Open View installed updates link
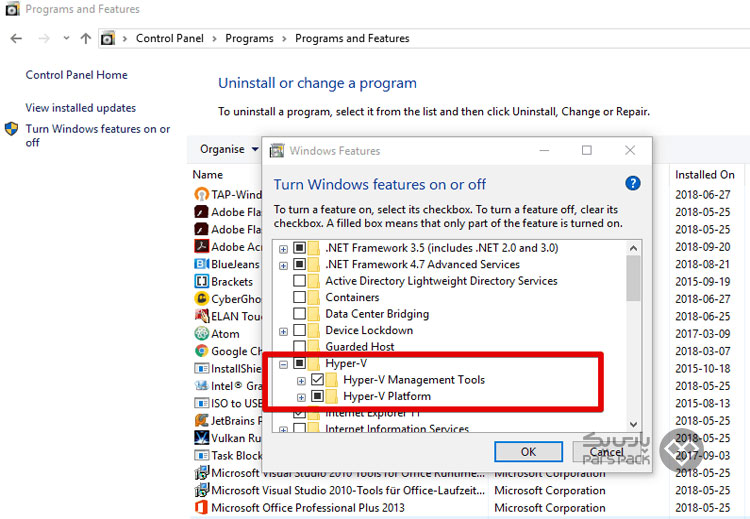This screenshot has width=750, height=519. [80, 108]
